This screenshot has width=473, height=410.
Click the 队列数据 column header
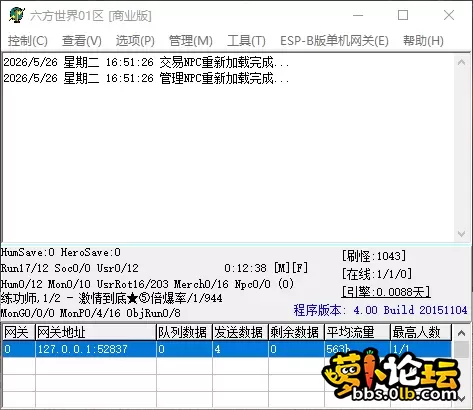pos(184,332)
